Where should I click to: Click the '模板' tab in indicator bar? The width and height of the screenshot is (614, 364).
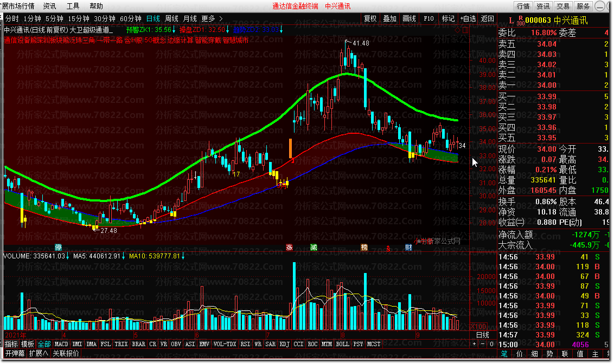pyautogui.click(x=28, y=344)
